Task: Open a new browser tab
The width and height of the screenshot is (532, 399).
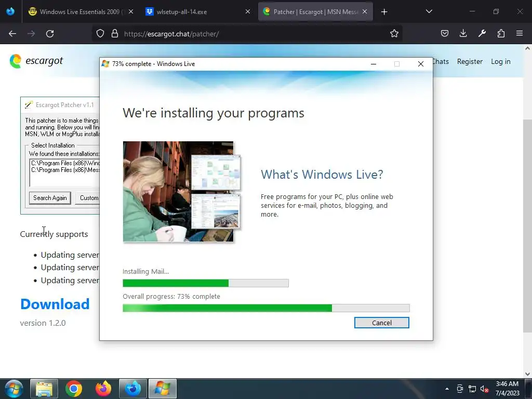Action: [x=384, y=12]
